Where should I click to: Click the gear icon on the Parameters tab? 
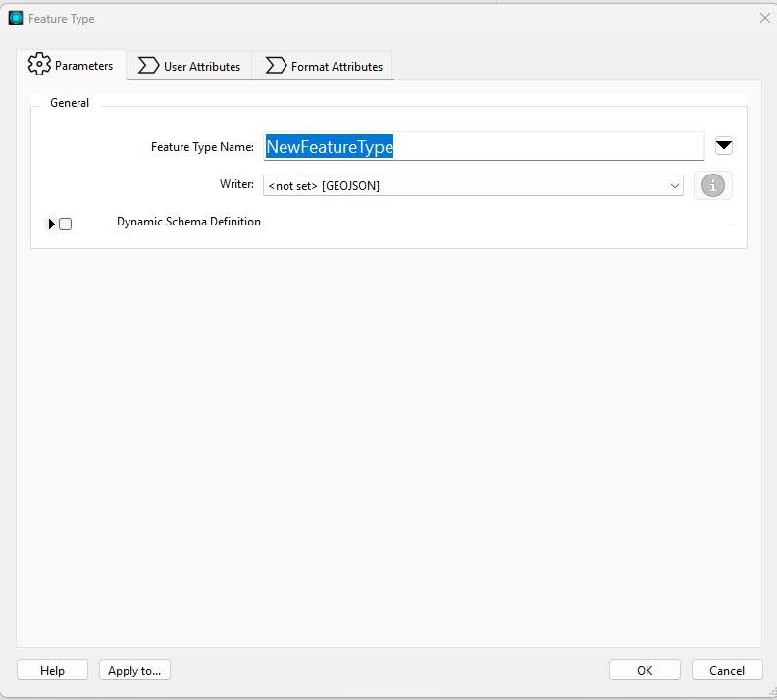39,65
